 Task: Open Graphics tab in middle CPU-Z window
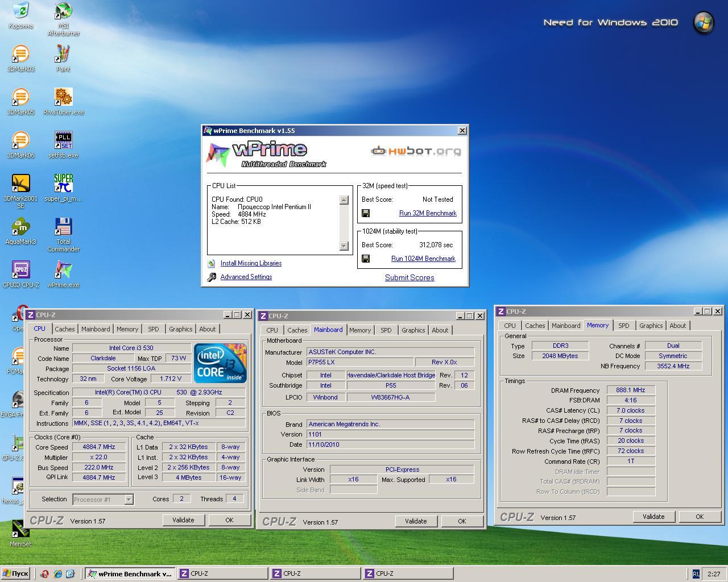(413, 330)
